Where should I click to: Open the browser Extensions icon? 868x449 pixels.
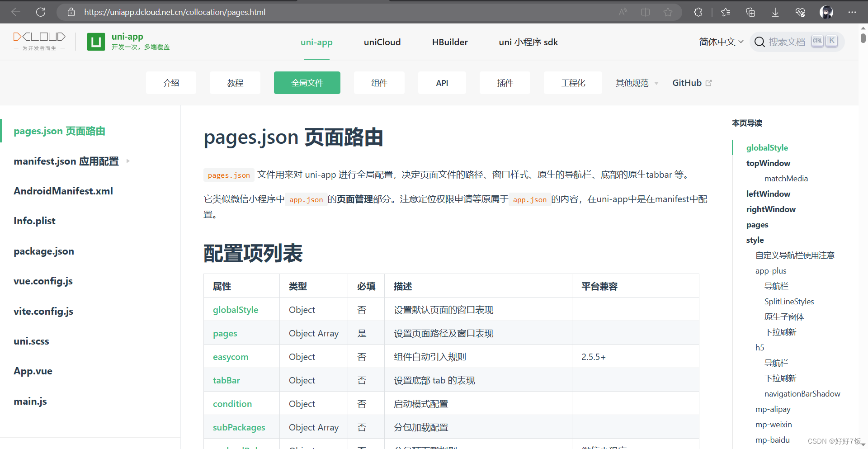[698, 12]
